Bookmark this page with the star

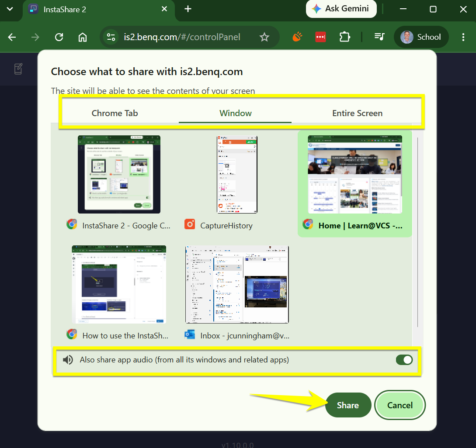click(264, 37)
